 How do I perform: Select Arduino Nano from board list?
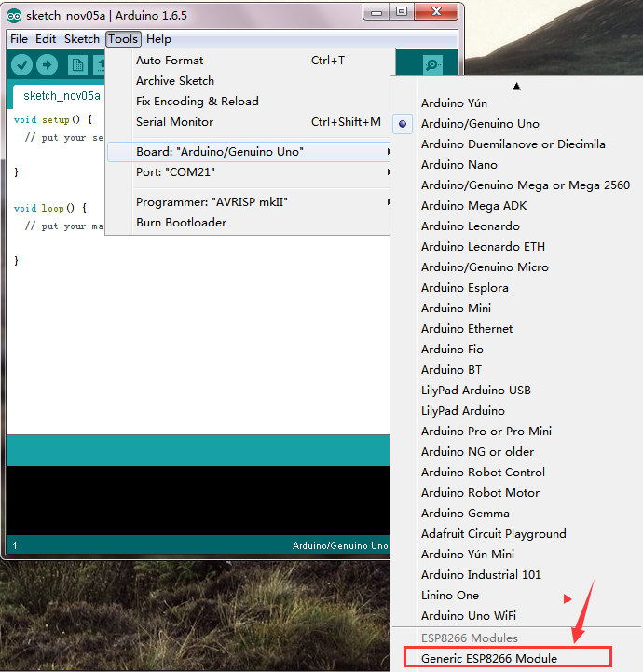[x=458, y=165]
